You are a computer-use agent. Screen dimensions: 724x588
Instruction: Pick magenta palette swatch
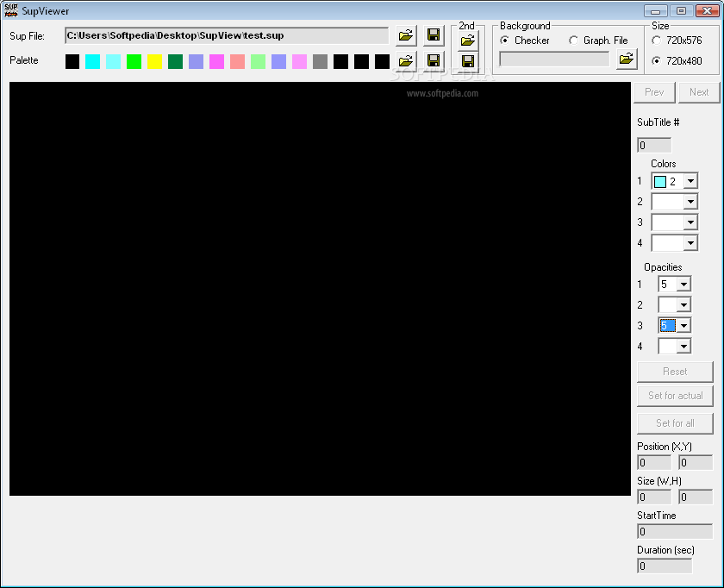click(216, 61)
